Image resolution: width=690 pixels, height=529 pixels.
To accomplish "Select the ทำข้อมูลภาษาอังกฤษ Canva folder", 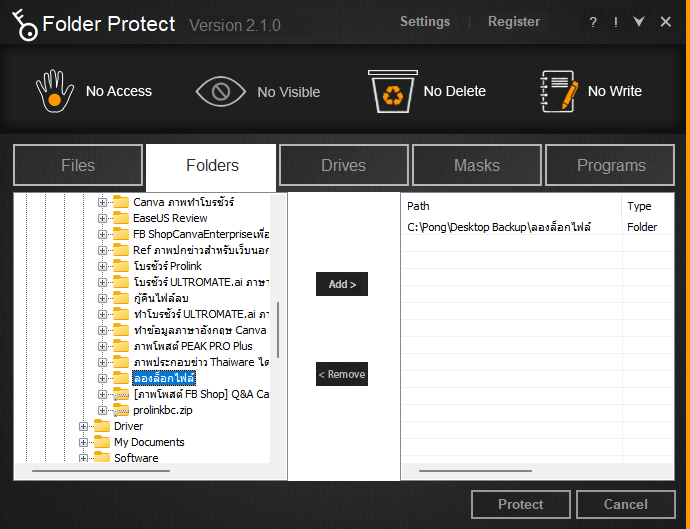I will 200,330.
